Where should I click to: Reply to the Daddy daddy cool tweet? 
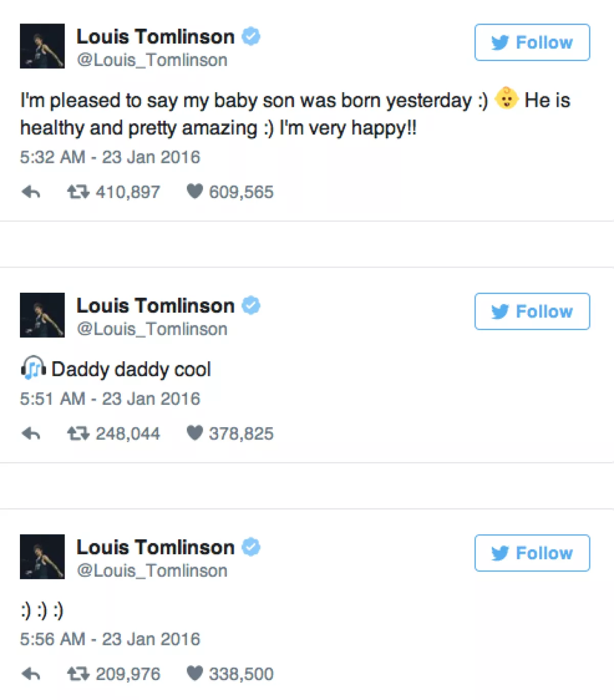click(x=31, y=434)
